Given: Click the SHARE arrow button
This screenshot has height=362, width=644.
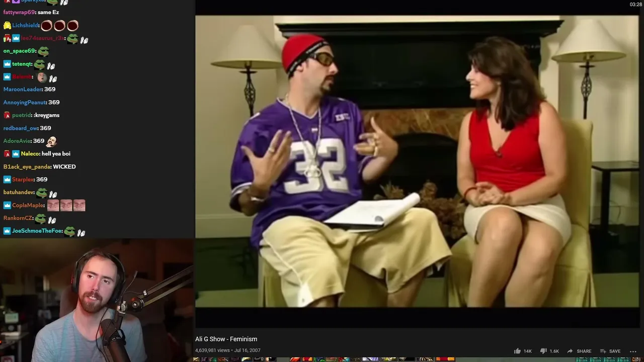Looking at the screenshot, I should [x=579, y=351].
